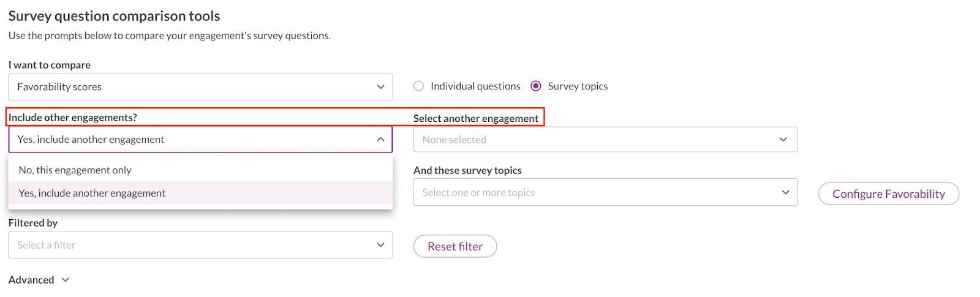The width and height of the screenshot is (980, 297).
Task: Choose No, this engagement only option
Action: [200, 170]
